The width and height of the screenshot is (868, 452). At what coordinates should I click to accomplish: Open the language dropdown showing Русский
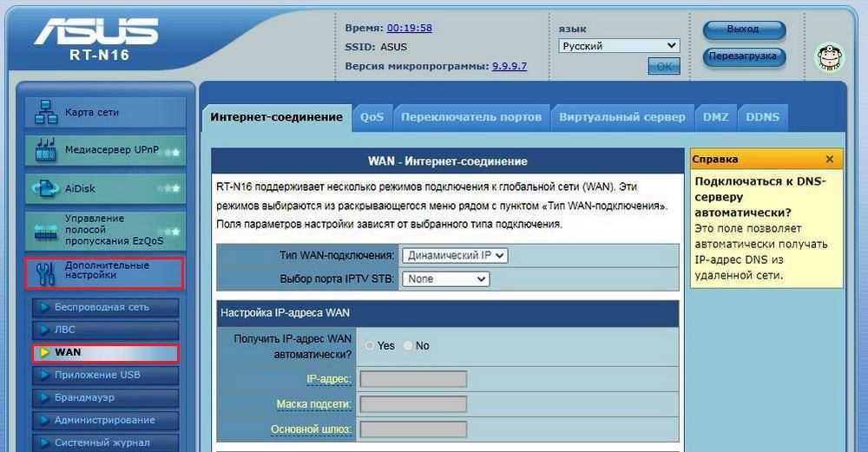pos(618,46)
